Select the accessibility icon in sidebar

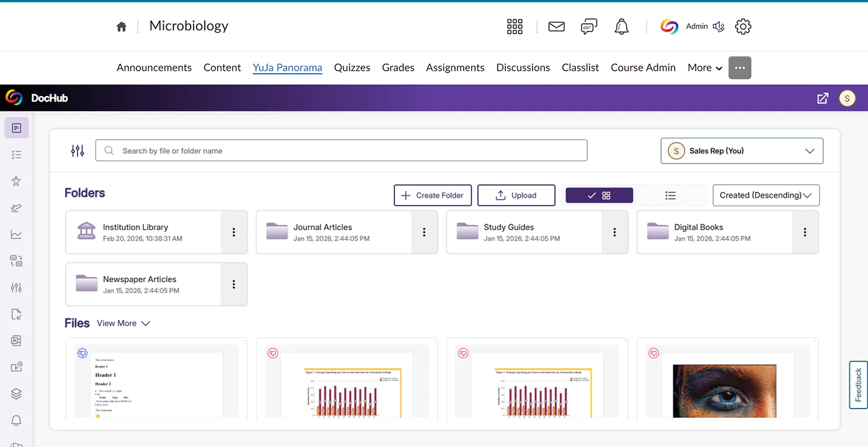coord(17,181)
